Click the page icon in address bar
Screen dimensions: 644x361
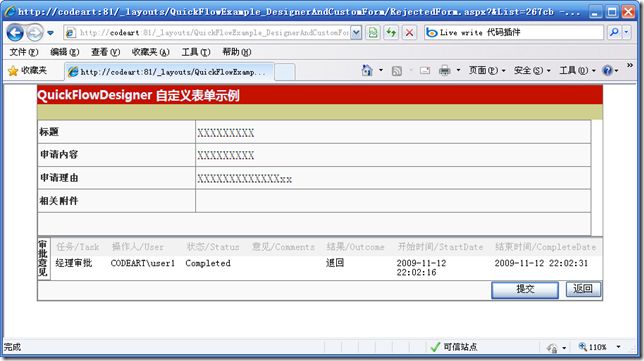click(71, 32)
